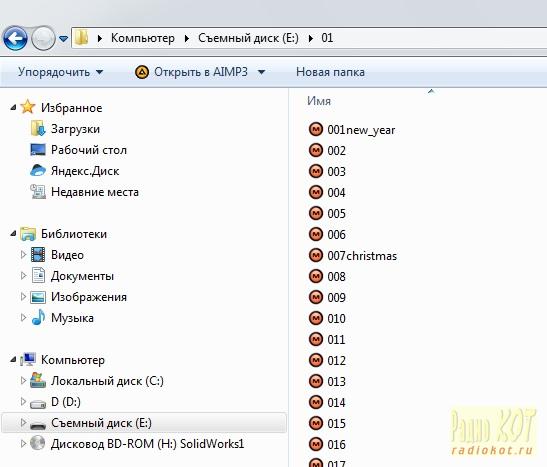
Task: Click the AIMP3 icon in toolbar
Action: pos(142,72)
